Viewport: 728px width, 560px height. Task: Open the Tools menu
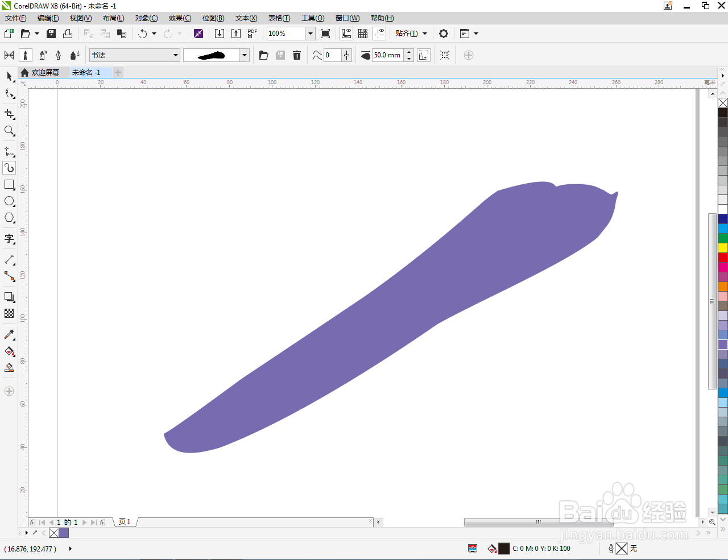pos(313,18)
